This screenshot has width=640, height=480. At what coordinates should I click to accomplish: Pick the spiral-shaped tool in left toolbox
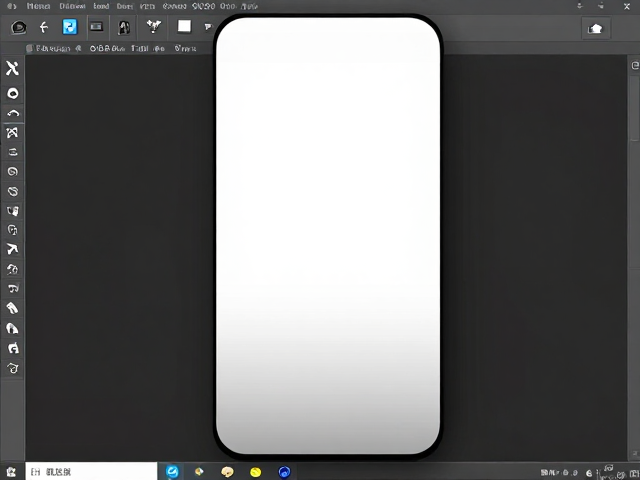click(x=13, y=171)
